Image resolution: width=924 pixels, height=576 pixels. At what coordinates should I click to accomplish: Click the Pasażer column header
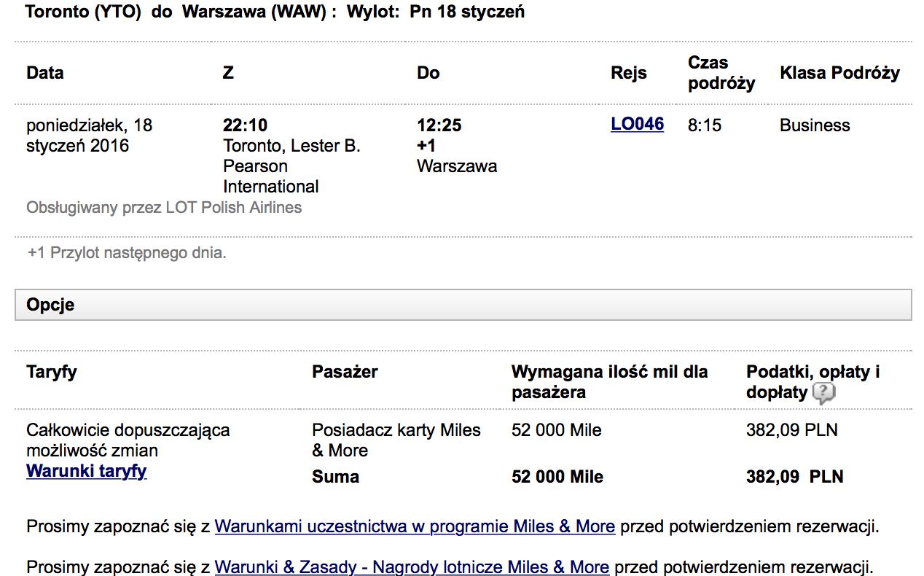[345, 372]
